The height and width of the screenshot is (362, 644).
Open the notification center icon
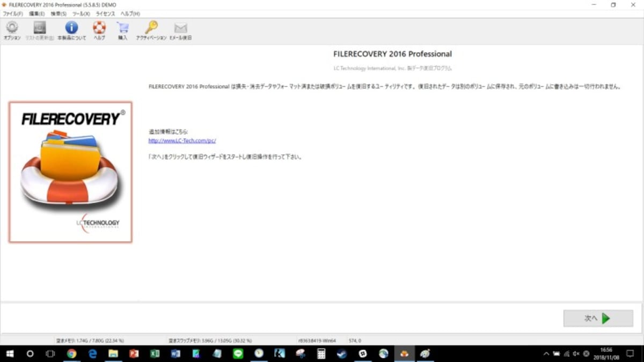[630, 354]
